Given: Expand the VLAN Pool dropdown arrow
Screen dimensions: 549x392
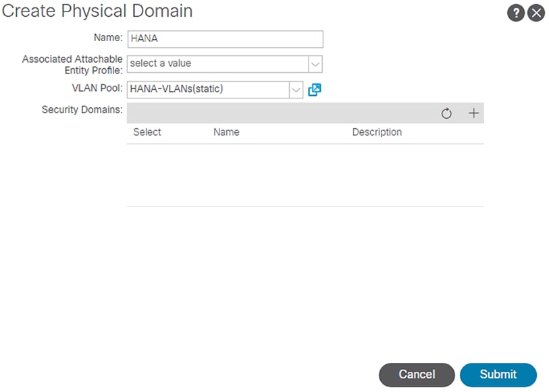Looking at the screenshot, I should [x=296, y=89].
